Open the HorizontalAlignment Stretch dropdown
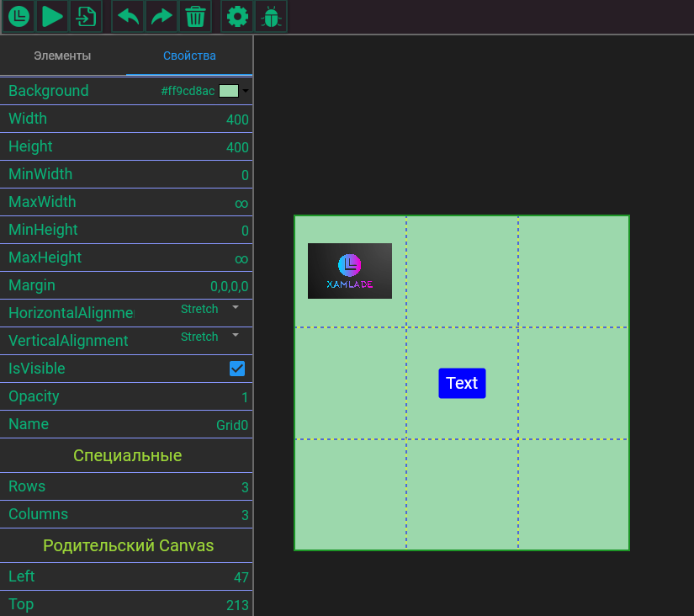The width and height of the screenshot is (694, 616). (209, 309)
